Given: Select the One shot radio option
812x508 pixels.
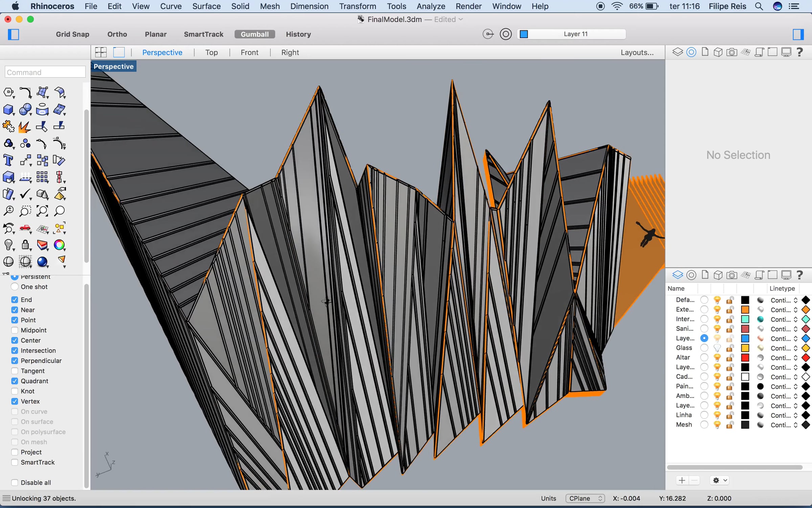Looking at the screenshot, I should coord(15,287).
